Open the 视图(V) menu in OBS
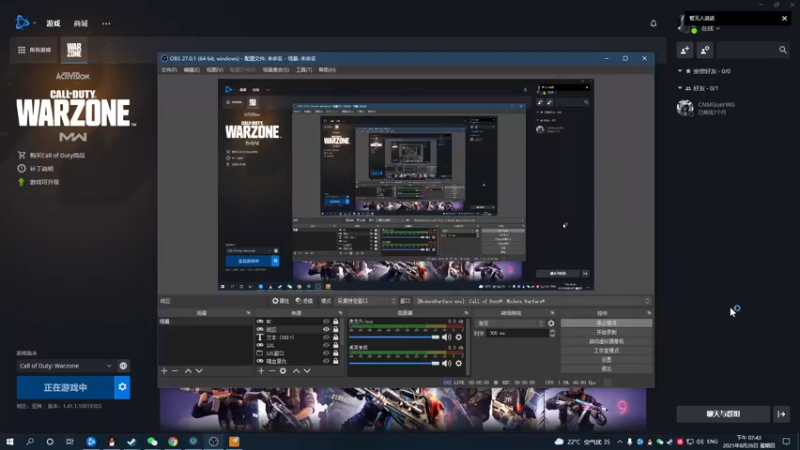 click(x=215, y=70)
